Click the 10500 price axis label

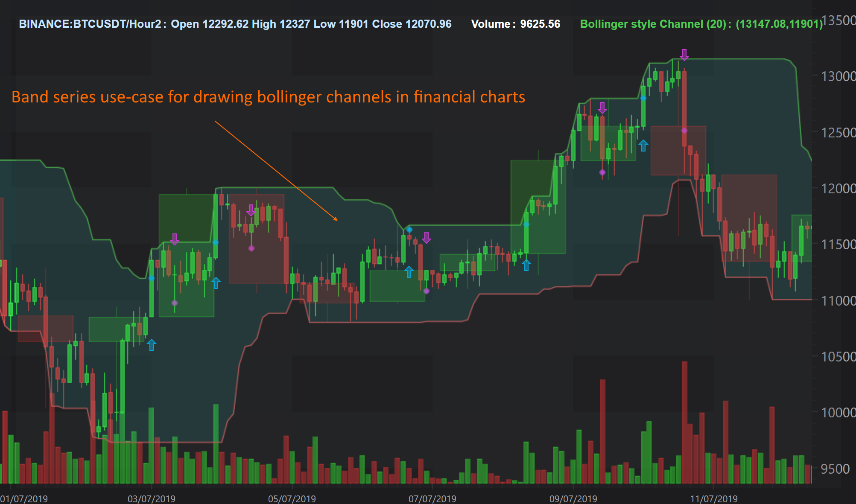[838, 356]
